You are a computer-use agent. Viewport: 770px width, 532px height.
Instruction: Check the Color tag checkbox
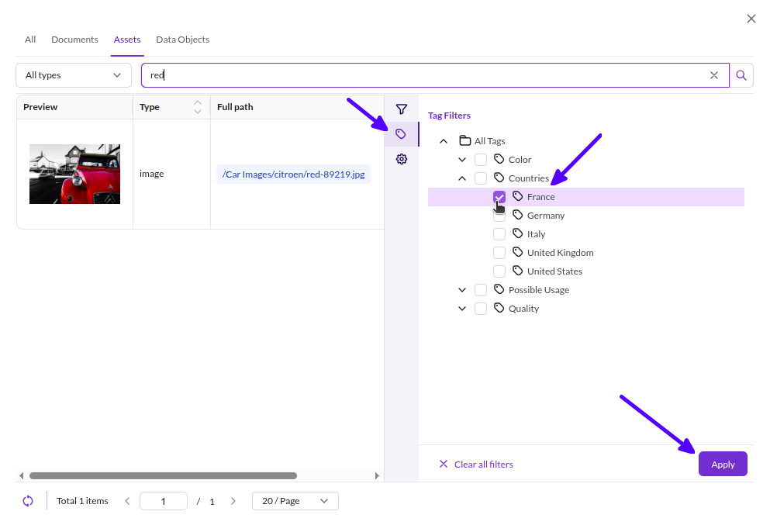point(480,160)
